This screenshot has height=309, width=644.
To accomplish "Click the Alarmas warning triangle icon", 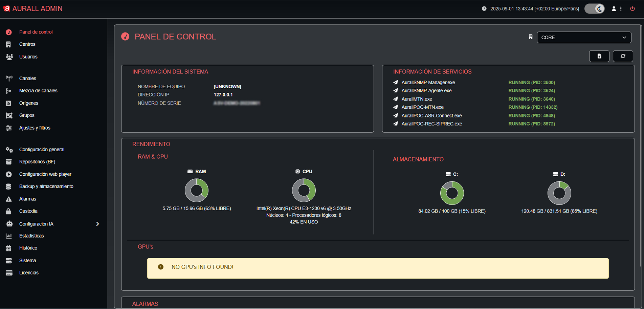I will 9,199.
